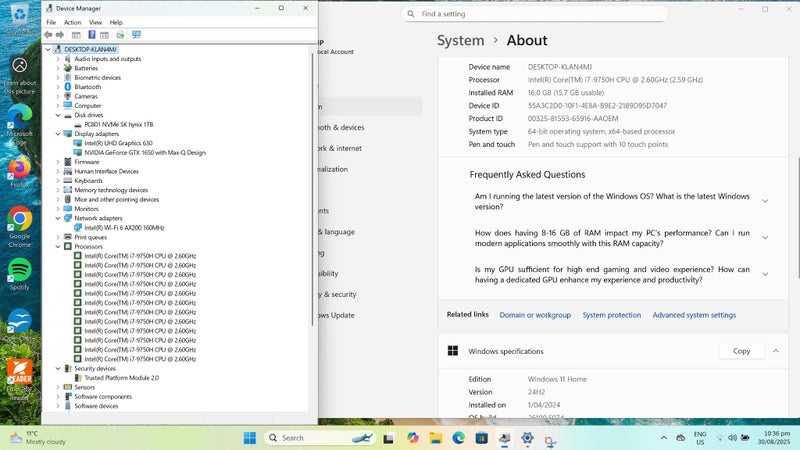
Task: Open the Foxit PDF Reader desktop shortcut
Action: click(x=20, y=380)
